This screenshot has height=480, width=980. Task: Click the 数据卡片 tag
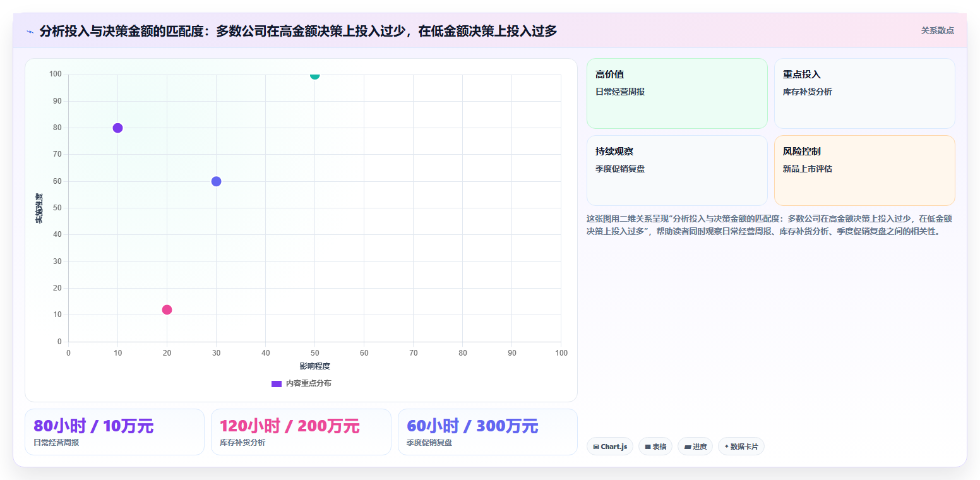741,447
